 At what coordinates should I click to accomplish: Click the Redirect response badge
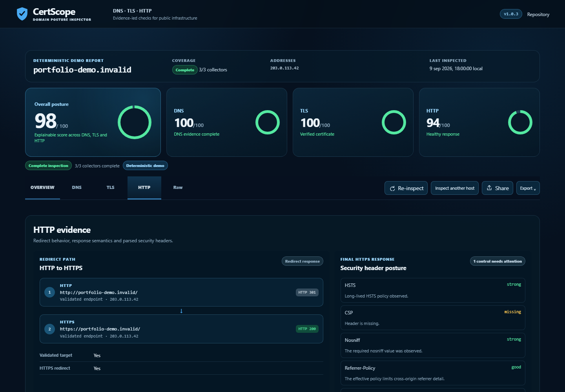pyautogui.click(x=303, y=261)
